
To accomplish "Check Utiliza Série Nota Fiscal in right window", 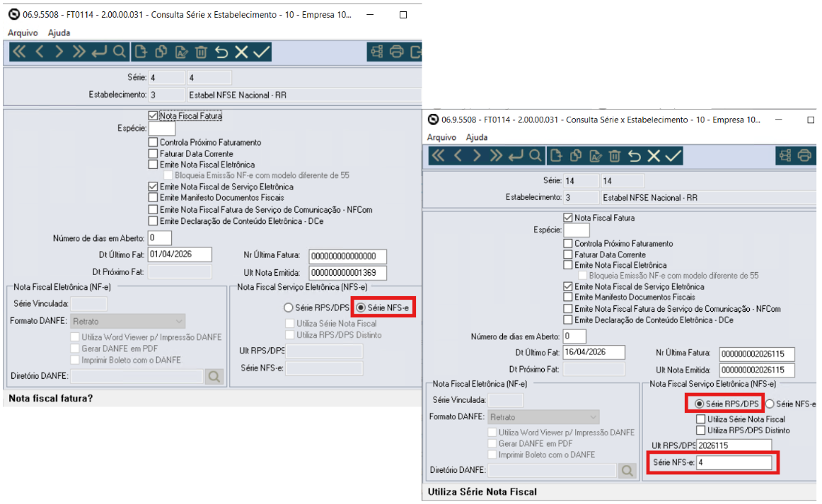I will coord(700,419).
